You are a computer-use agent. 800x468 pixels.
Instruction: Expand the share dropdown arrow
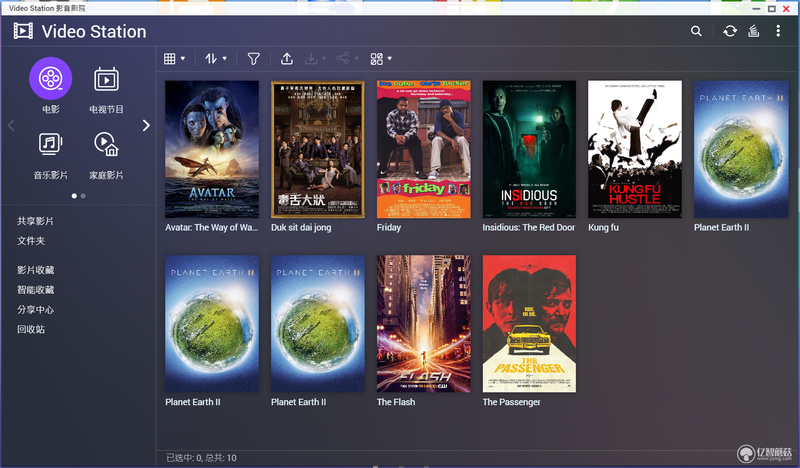pos(357,59)
